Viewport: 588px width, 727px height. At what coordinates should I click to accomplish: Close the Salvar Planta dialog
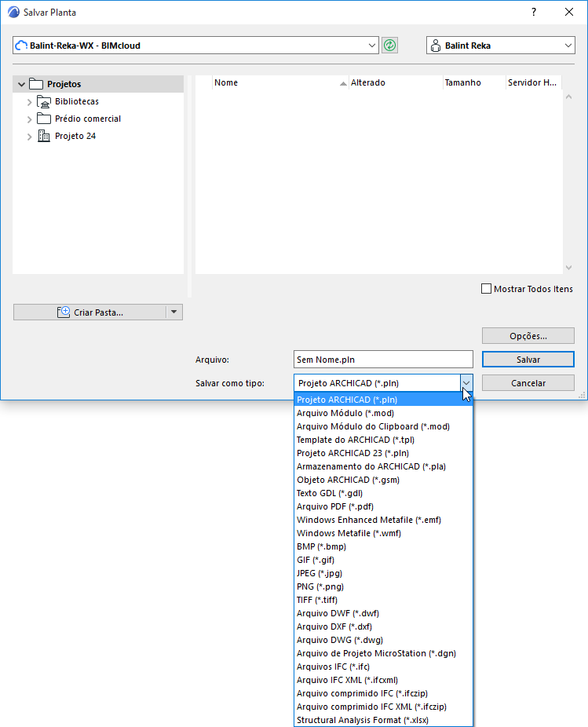pyautogui.click(x=569, y=12)
